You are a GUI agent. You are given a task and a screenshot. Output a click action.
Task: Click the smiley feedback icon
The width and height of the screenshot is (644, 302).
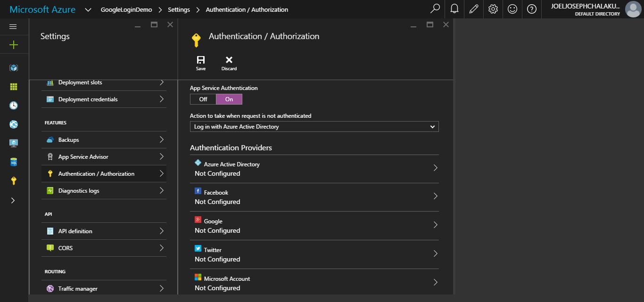512,9
